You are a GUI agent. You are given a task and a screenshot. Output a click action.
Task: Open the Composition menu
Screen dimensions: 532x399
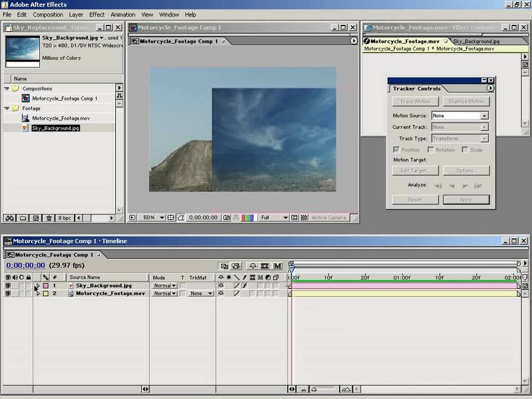tap(48, 14)
